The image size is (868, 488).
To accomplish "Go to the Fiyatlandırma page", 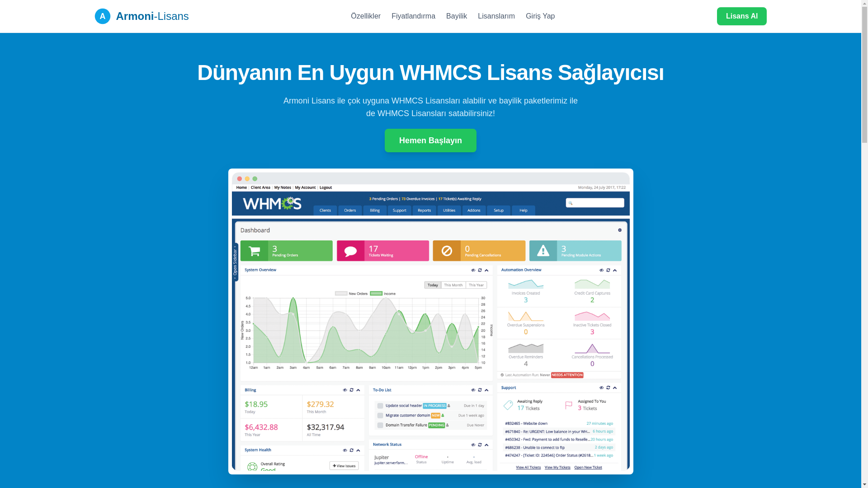I will pyautogui.click(x=413, y=16).
